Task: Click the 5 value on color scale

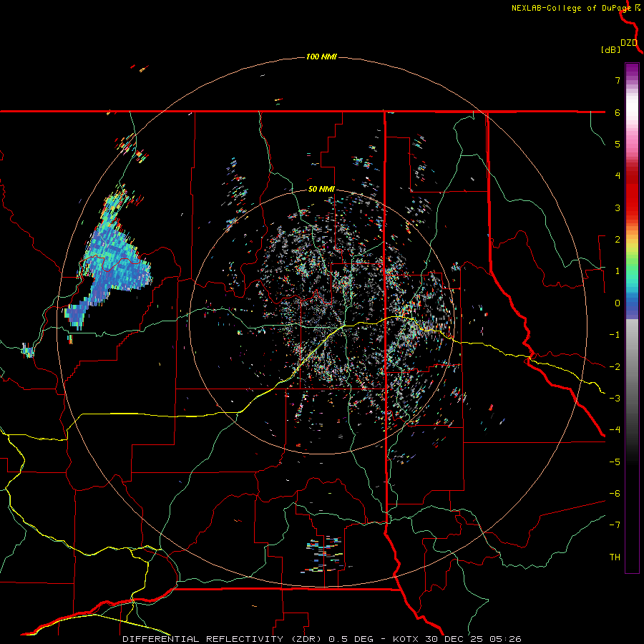Action: [618, 144]
